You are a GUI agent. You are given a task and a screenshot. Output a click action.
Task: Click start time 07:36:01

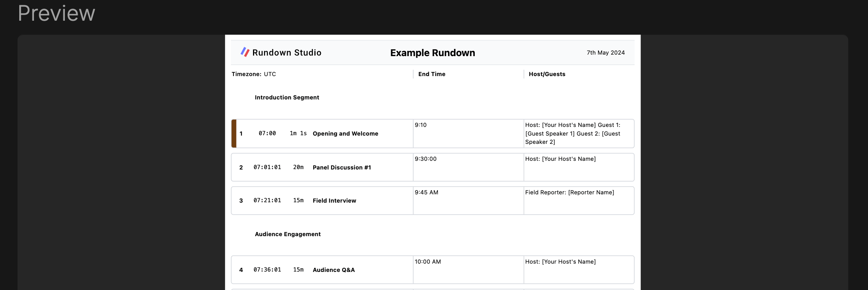pos(267,270)
